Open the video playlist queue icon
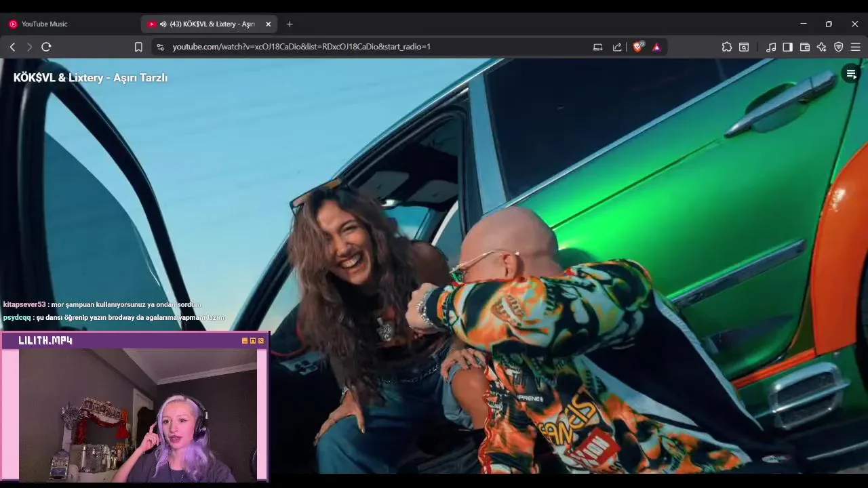The image size is (868, 488). [x=851, y=74]
